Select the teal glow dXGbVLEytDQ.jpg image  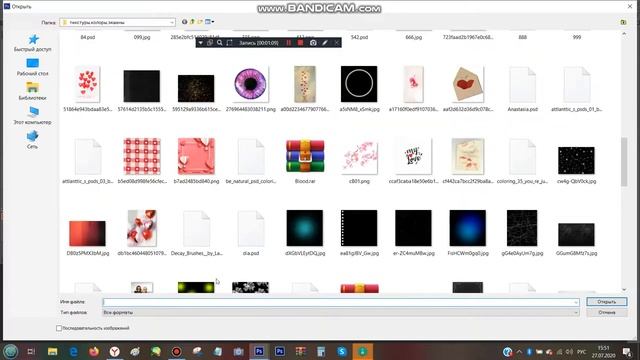pos(305,228)
